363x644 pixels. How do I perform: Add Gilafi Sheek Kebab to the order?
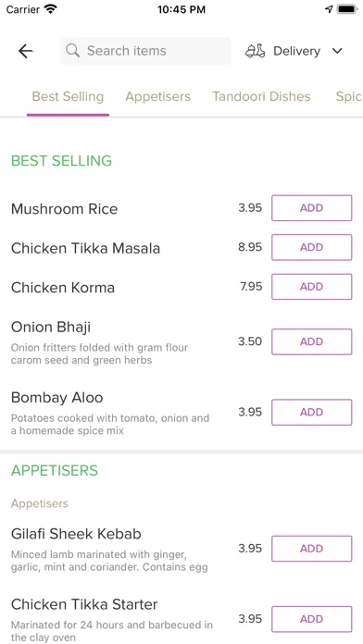tap(312, 549)
